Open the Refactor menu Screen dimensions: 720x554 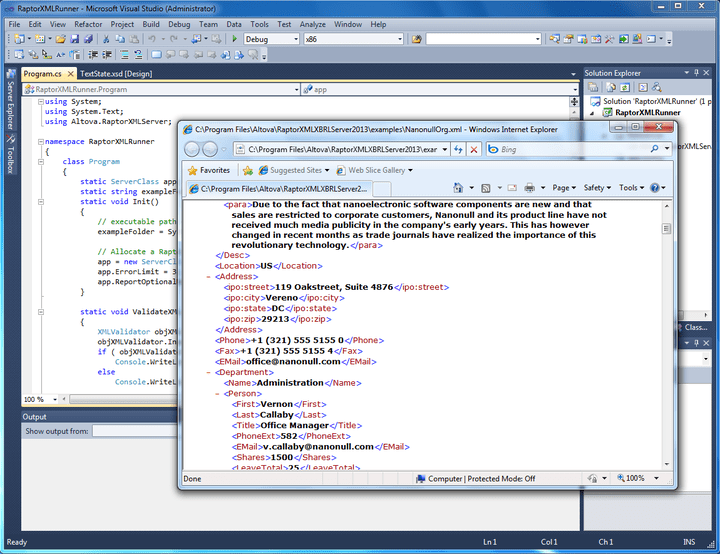[88, 24]
